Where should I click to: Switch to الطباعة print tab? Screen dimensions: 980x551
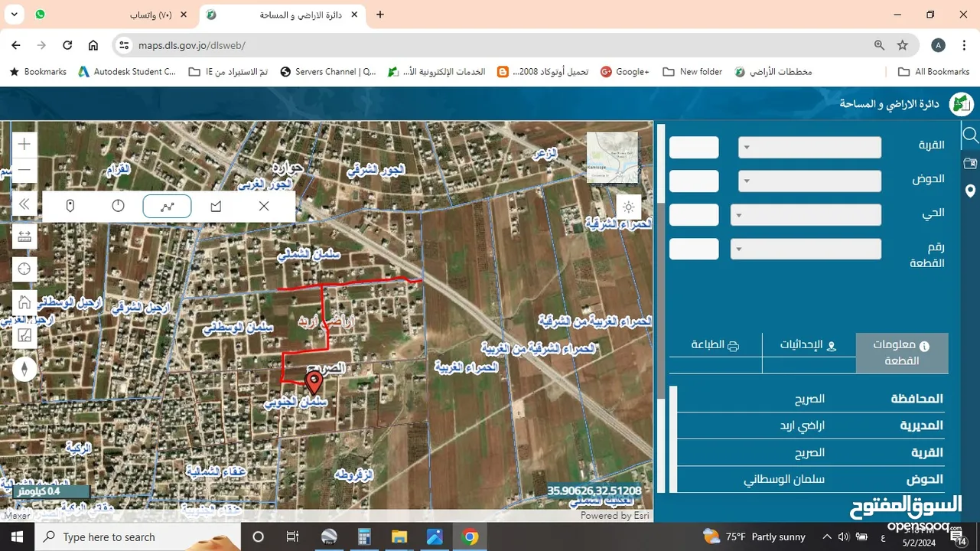(715, 345)
